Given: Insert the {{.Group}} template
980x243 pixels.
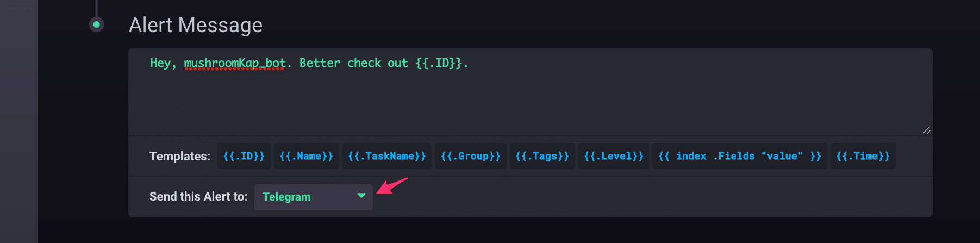Looking at the screenshot, I should (470, 157).
